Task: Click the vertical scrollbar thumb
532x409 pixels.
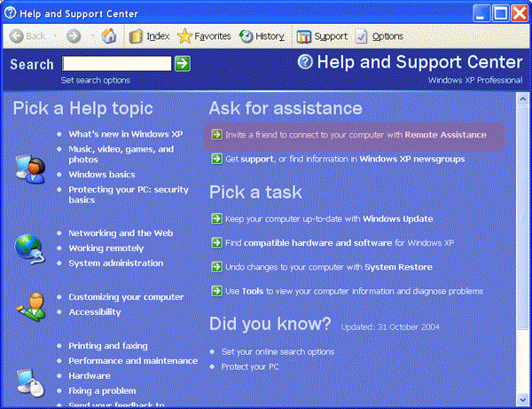Action: coord(522,217)
